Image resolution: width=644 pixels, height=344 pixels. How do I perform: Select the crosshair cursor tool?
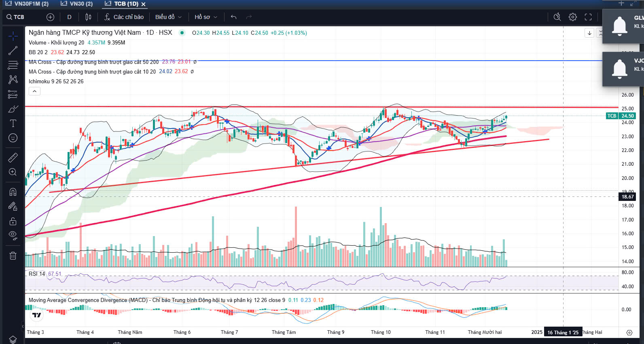(13, 36)
